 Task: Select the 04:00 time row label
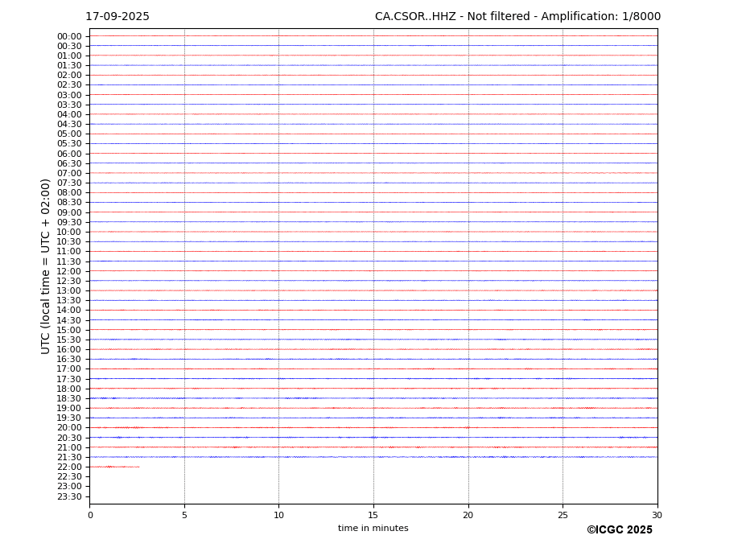69,115
